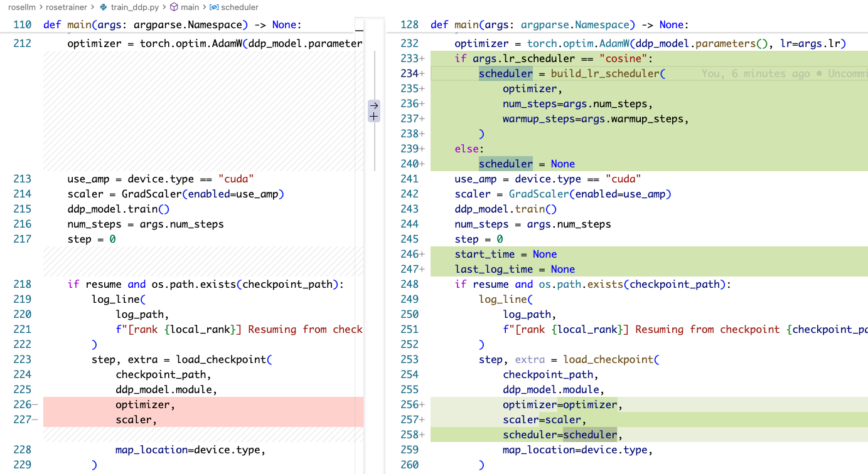This screenshot has height=474, width=868.
Task: Click the stage change plus icon in the diff gutter
Action: pos(374,117)
